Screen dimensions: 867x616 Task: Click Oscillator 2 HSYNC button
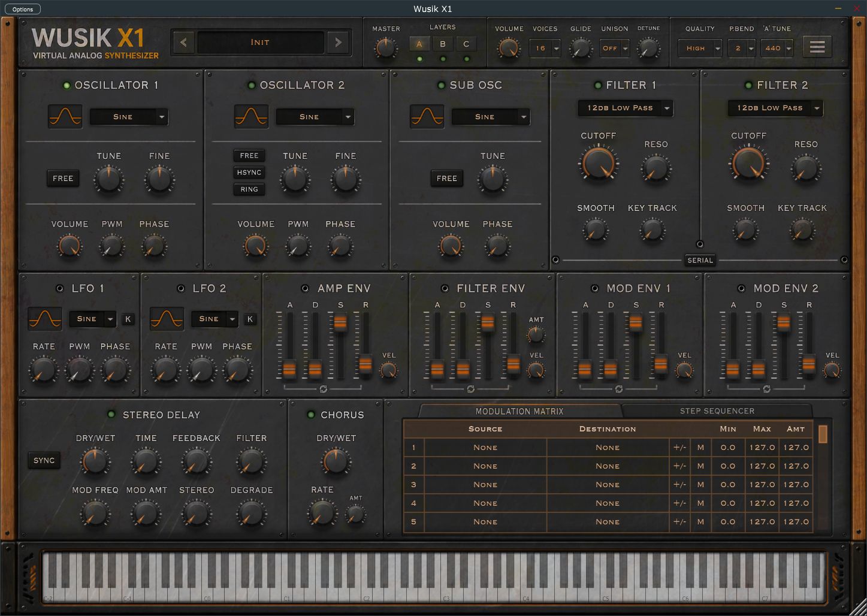[x=249, y=173]
